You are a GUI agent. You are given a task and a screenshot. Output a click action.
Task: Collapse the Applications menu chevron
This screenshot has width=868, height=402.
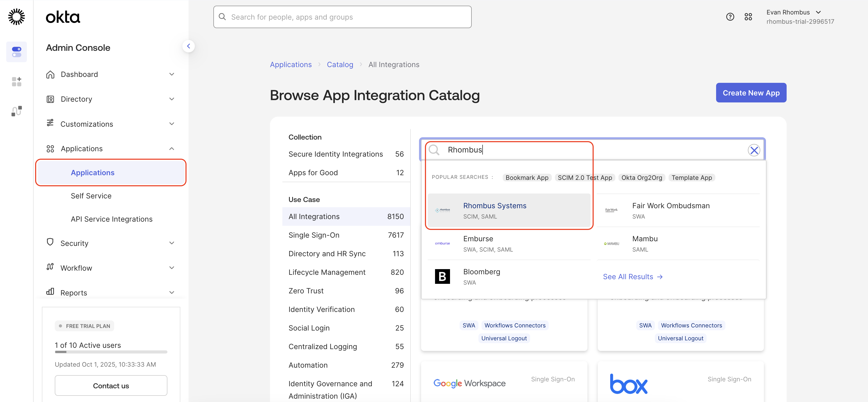point(172,149)
